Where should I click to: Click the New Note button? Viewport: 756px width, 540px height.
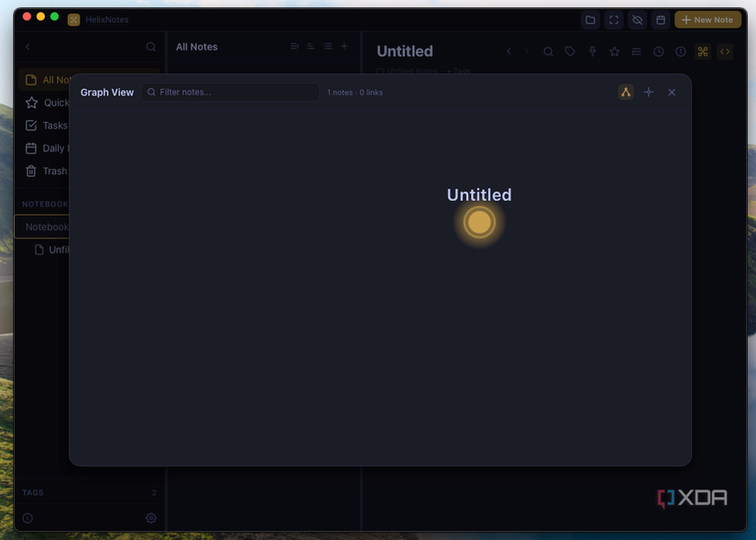[707, 20]
